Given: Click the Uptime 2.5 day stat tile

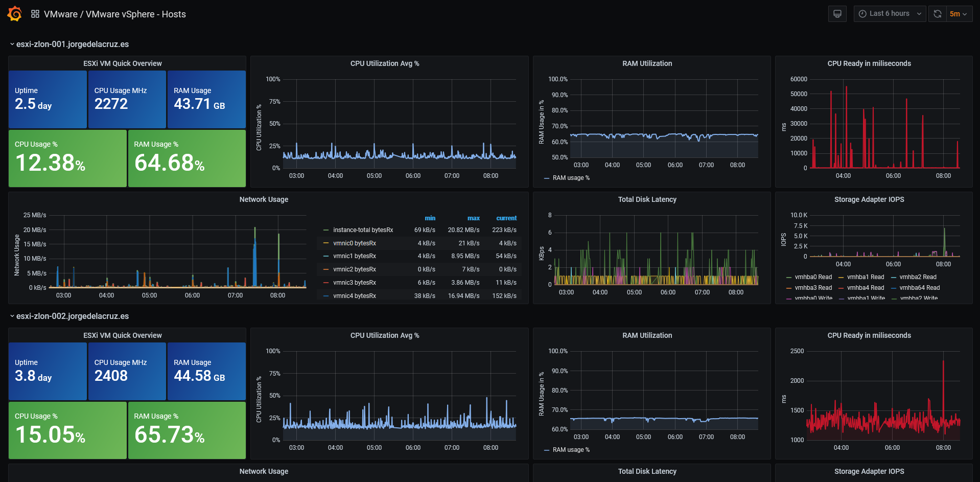Looking at the screenshot, I should pos(48,100).
